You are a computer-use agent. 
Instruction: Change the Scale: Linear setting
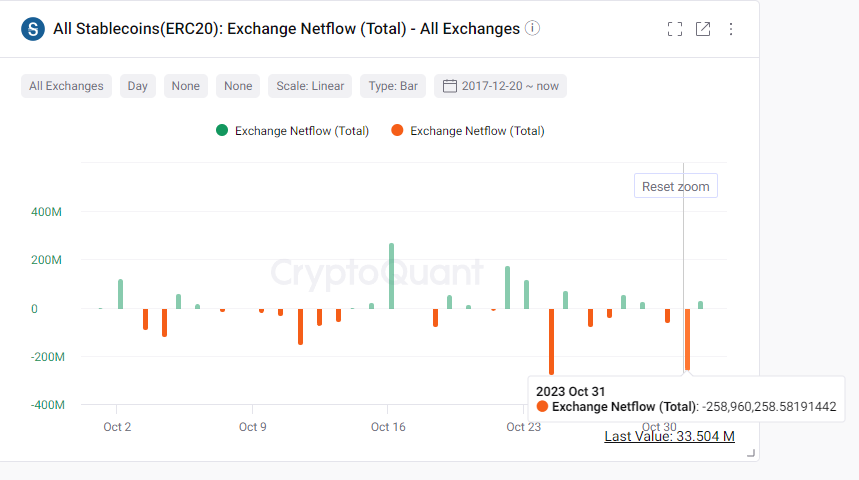[310, 86]
